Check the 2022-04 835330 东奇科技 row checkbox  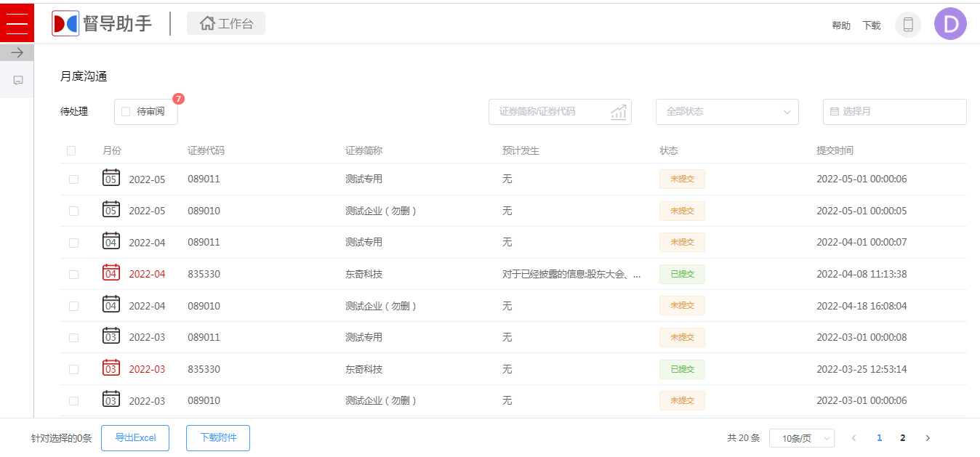[73, 275]
